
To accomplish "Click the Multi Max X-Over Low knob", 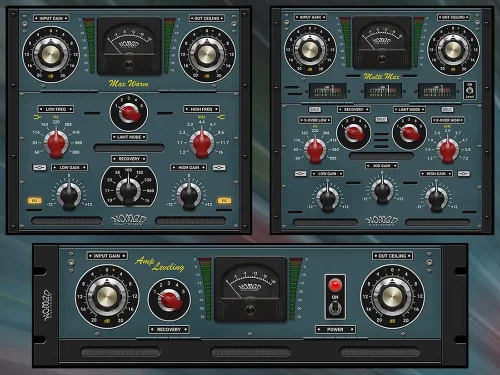I will (x=315, y=150).
